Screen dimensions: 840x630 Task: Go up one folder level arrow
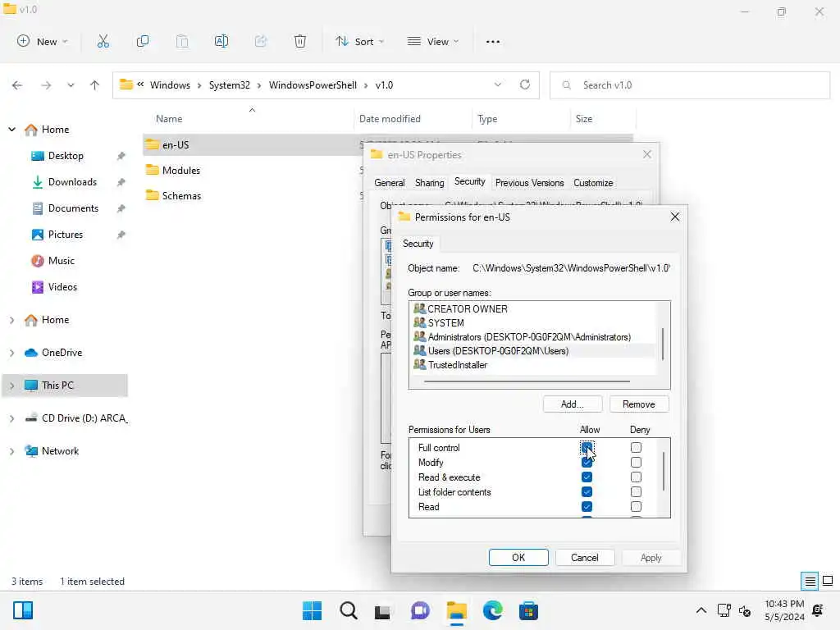(95, 85)
